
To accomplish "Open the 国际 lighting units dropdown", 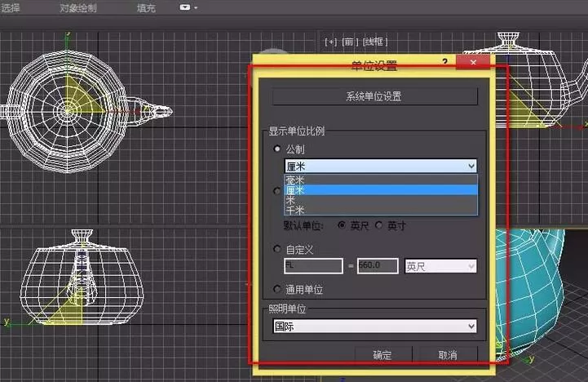I will [x=375, y=326].
